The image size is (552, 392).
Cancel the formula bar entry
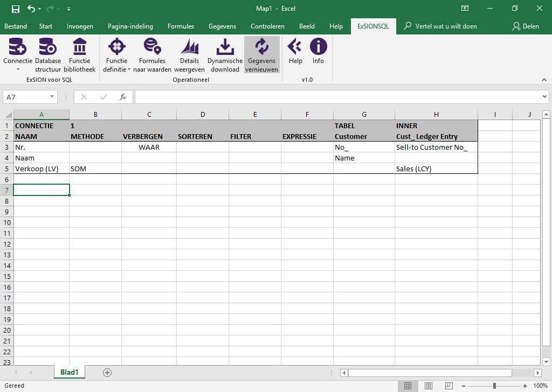[84, 97]
